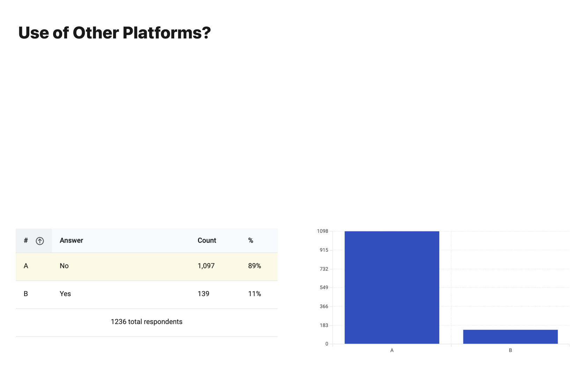The width and height of the screenshot is (588, 372).
Task: Click the short blue bar B
Action: (510, 337)
